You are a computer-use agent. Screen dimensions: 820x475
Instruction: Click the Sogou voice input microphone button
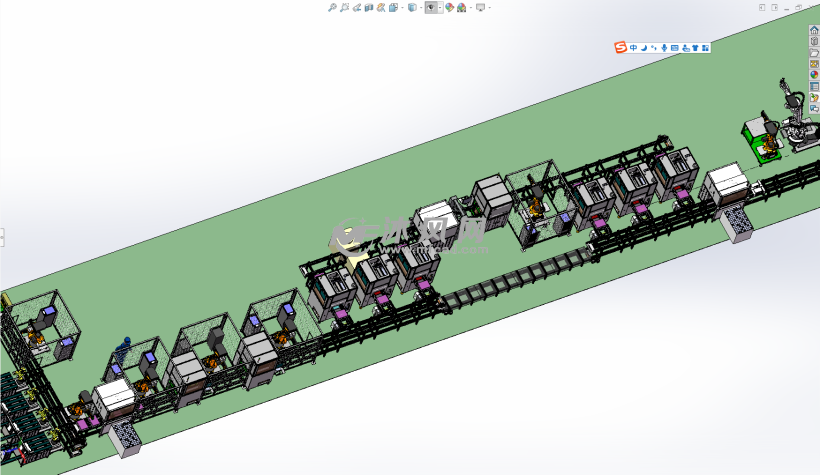(664, 47)
